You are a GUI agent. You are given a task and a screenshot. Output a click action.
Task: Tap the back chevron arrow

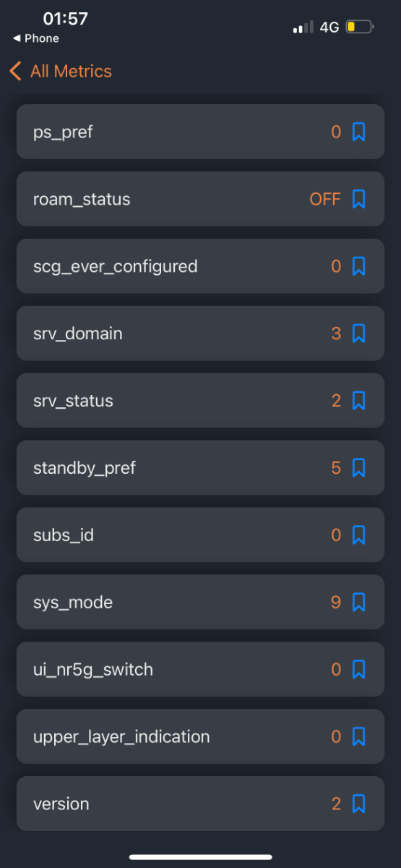pyautogui.click(x=15, y=71)
